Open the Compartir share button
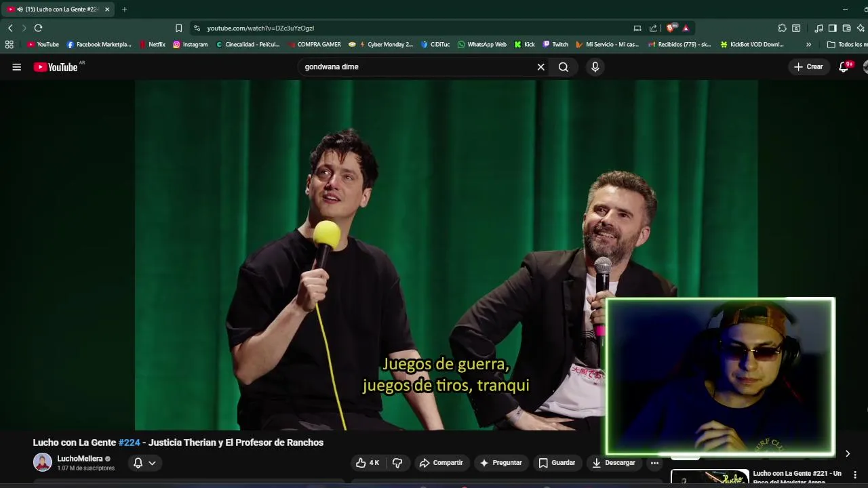 click(441, 463)
